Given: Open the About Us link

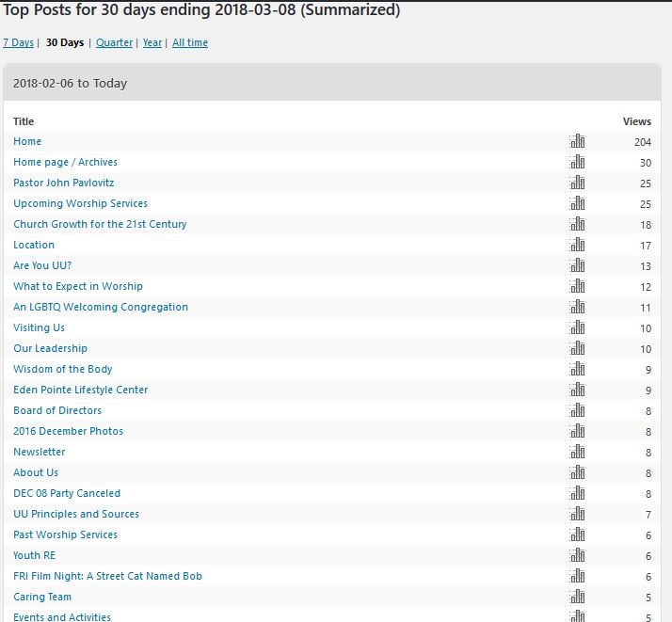Looking at the screenshot, I should tap(36, 472).
